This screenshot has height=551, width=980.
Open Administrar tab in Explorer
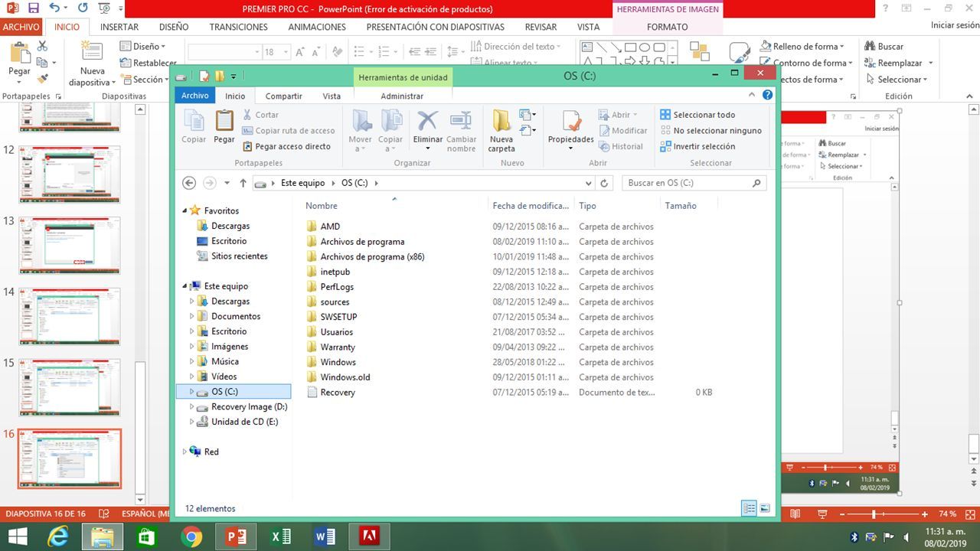402,96
